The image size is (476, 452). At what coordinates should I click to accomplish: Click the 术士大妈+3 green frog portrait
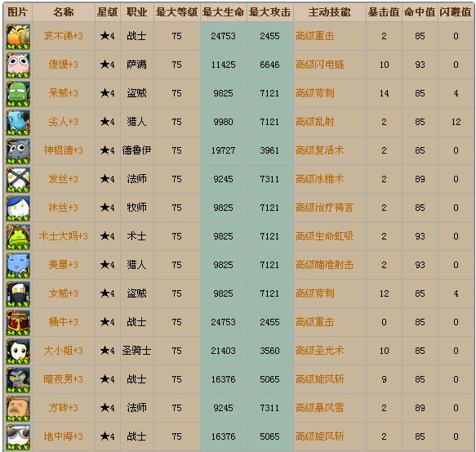(x=18, y=236)
